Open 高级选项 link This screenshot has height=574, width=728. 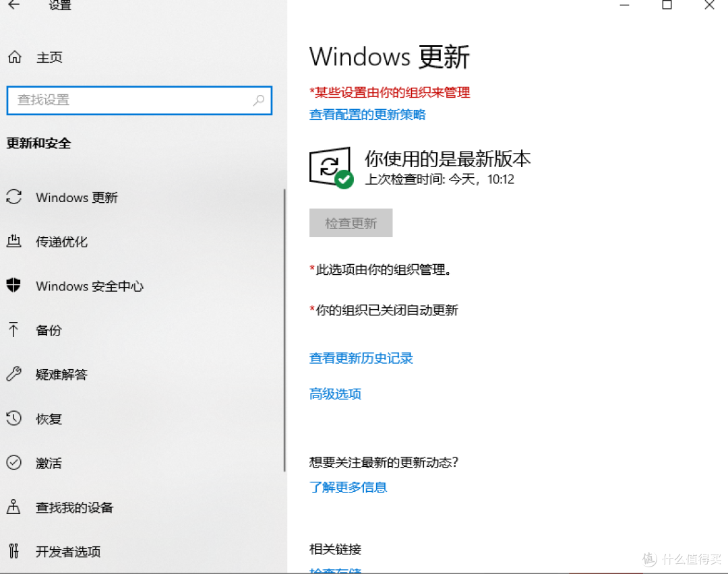[x=335, y=394]
